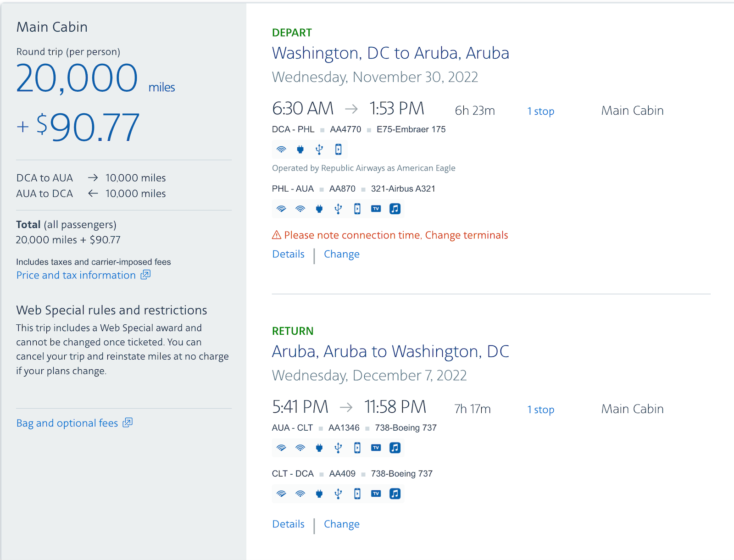Click the USB port icon on the PHL-AUA segment

[x=338, y=209]
